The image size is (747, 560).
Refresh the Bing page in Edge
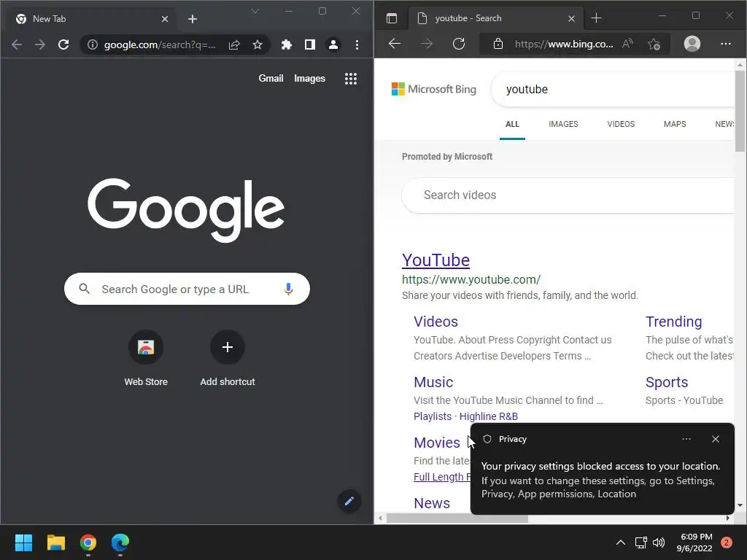459,44
